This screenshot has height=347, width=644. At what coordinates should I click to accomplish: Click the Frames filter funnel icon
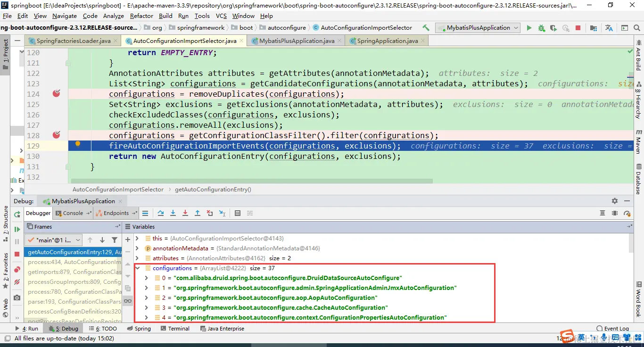coord(115,240)
